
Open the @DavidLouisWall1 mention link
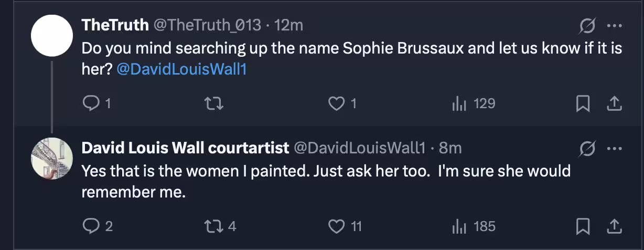click(181, 69)
